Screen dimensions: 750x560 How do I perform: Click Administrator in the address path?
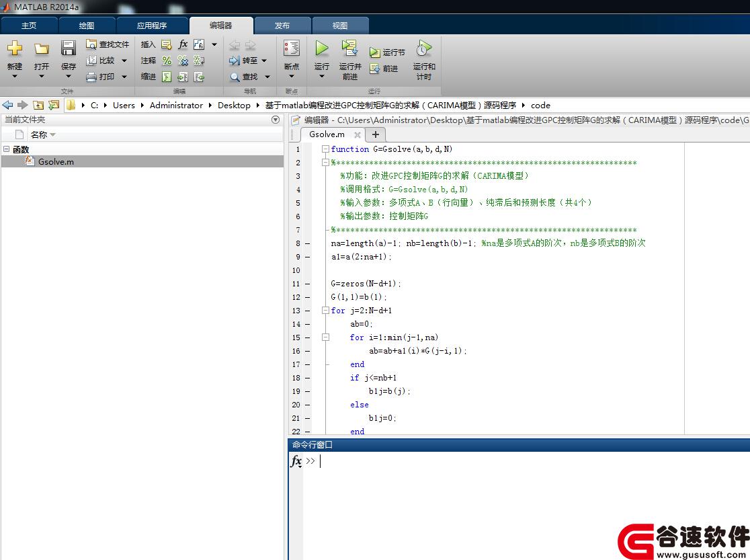[176, 106]
